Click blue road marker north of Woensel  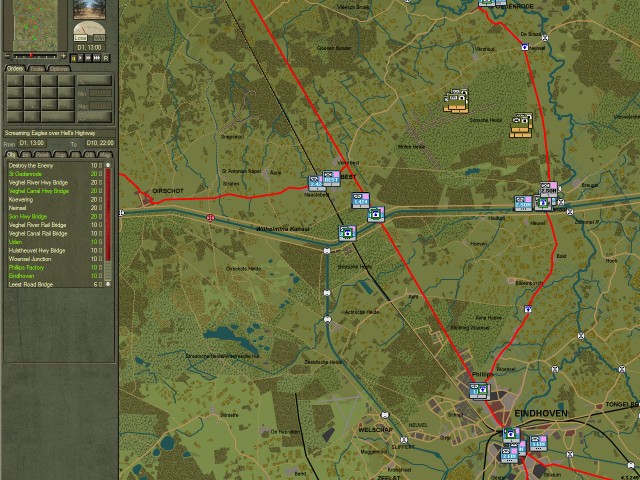pos(529,309)
